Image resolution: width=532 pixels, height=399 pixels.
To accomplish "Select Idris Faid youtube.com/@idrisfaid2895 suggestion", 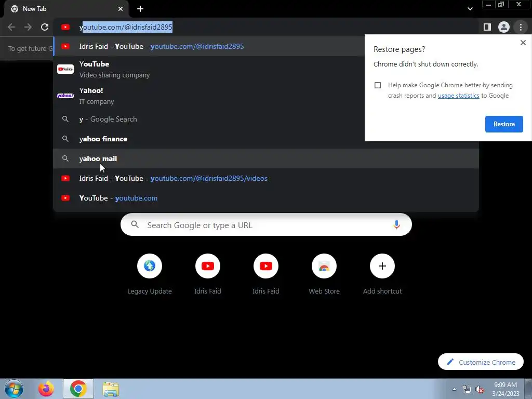I will (x=209, y=46).
